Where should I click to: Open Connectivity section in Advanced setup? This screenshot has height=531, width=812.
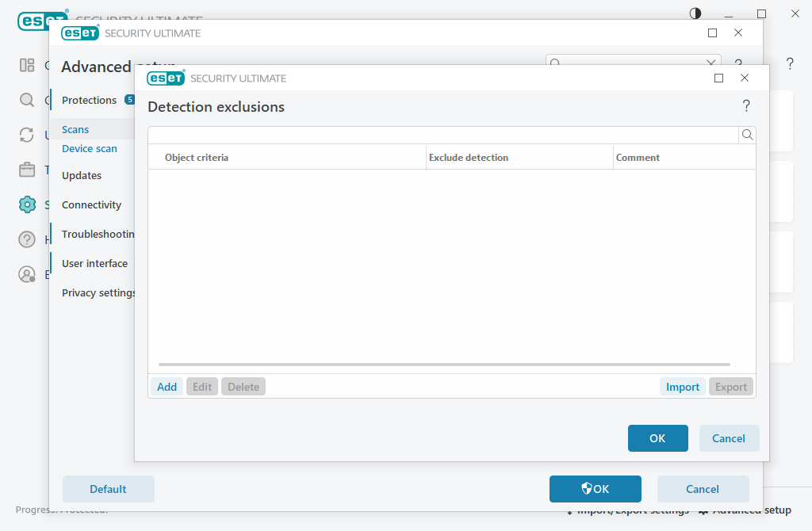tap(91, 205)
